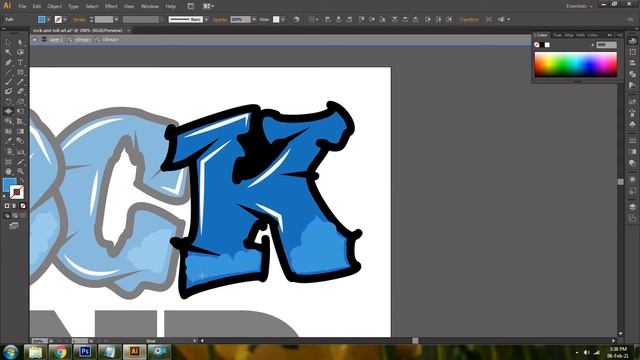Click Layer 1 in isolation breadcrumb
Screen dimensions: 640x360
(x=56, y=40)
